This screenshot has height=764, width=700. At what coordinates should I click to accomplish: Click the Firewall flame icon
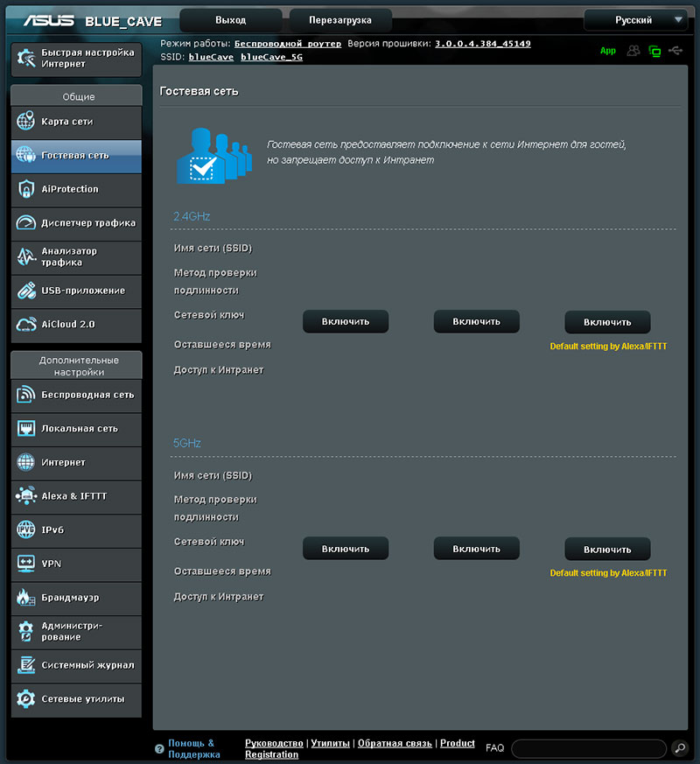[26, 597]
